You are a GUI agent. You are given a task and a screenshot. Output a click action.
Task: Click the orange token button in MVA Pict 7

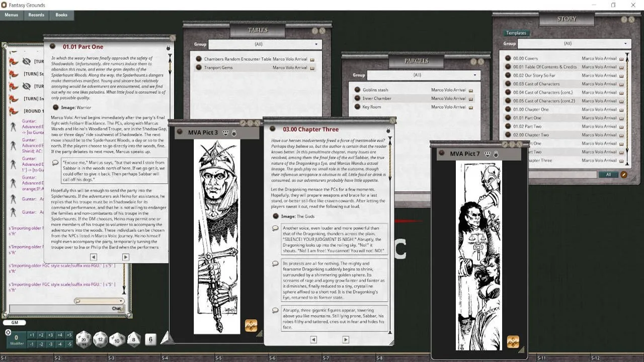(513, 342)
